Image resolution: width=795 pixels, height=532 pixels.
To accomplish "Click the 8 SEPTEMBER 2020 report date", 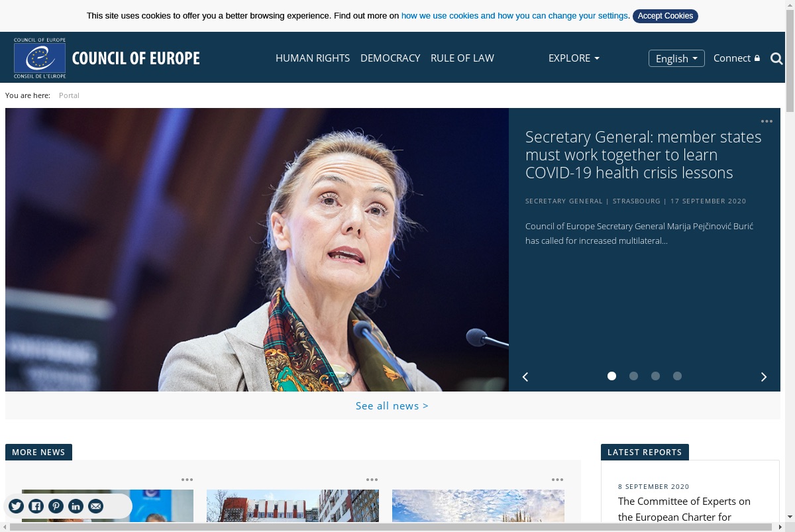I will pyautogui.click(x=654, y=486).
